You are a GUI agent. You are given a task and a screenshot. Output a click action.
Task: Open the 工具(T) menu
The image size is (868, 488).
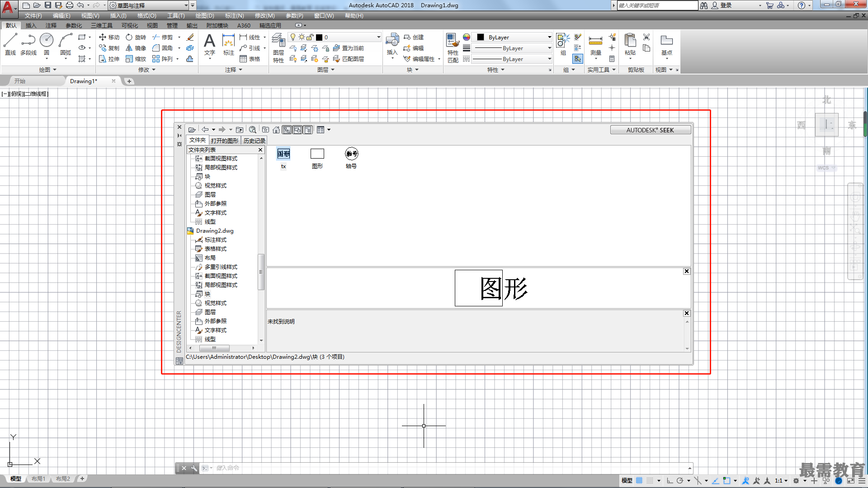176,16
